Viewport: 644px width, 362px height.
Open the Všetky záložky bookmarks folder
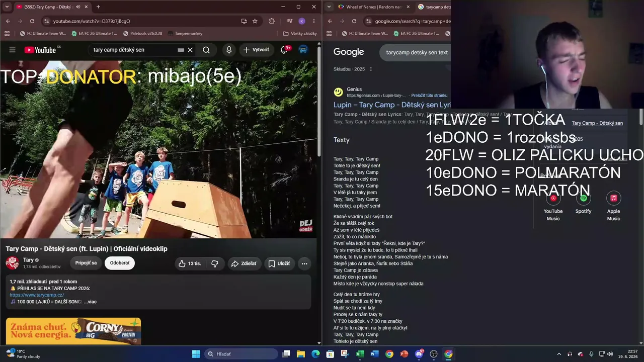[x=300, y=34]
